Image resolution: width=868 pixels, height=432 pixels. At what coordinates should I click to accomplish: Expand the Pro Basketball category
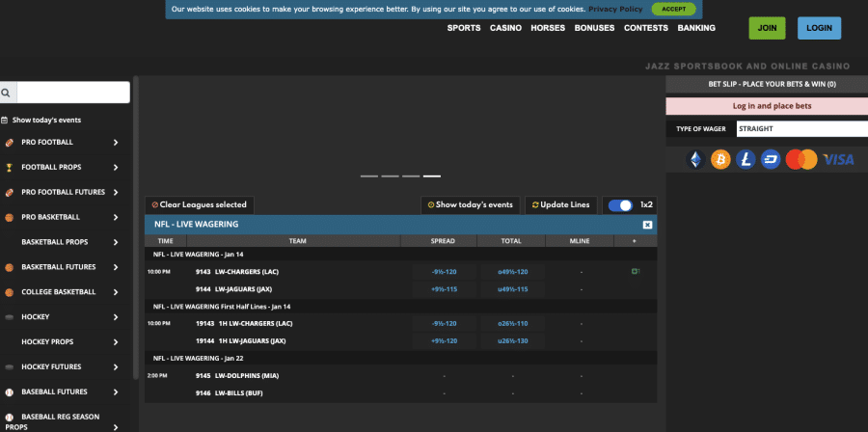116,217
